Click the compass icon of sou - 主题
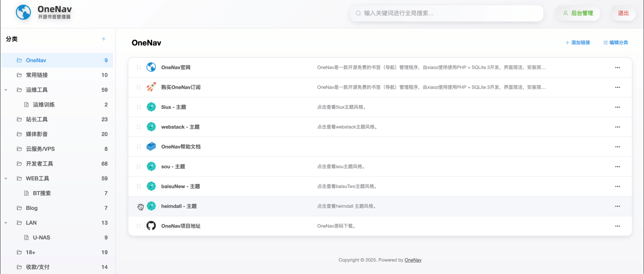Image resolution: width=644 pixels, height=274 pixels. click(x=151, y=166)
